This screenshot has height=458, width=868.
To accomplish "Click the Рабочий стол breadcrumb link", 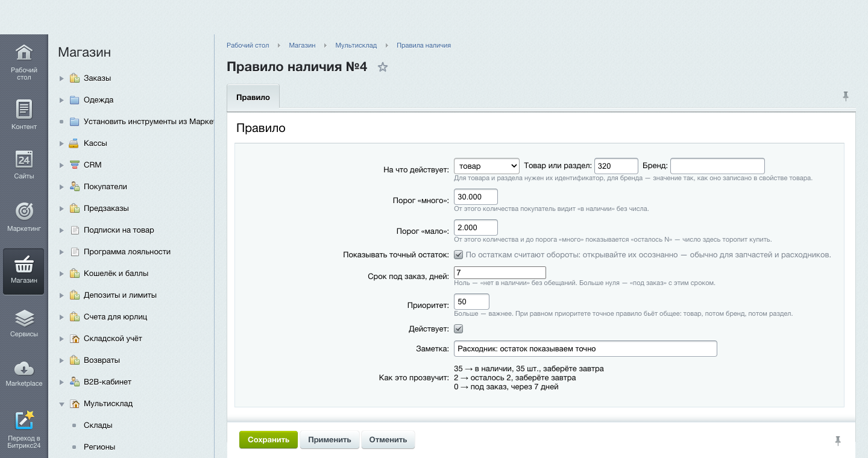I will coord(248,45).
